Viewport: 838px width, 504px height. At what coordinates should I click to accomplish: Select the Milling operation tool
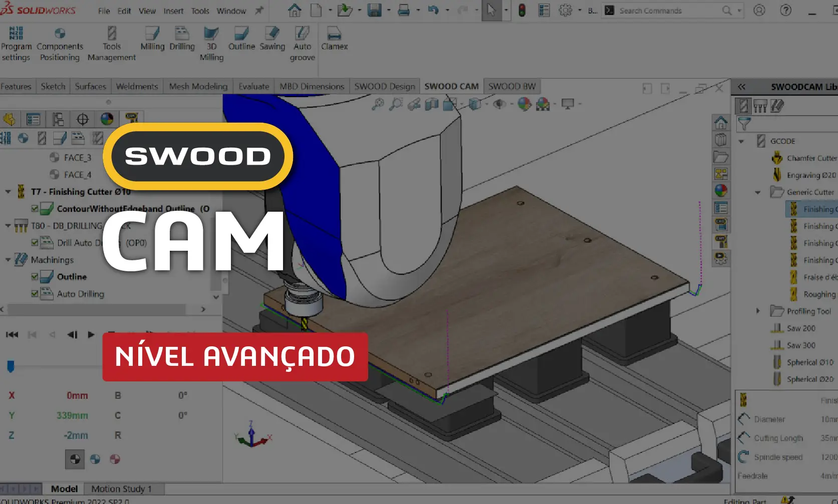(152, 39)
